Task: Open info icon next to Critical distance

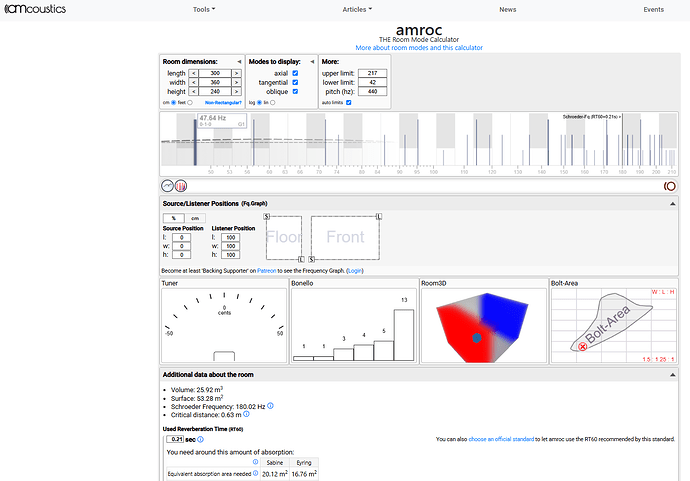Action: tap(246, 414)
